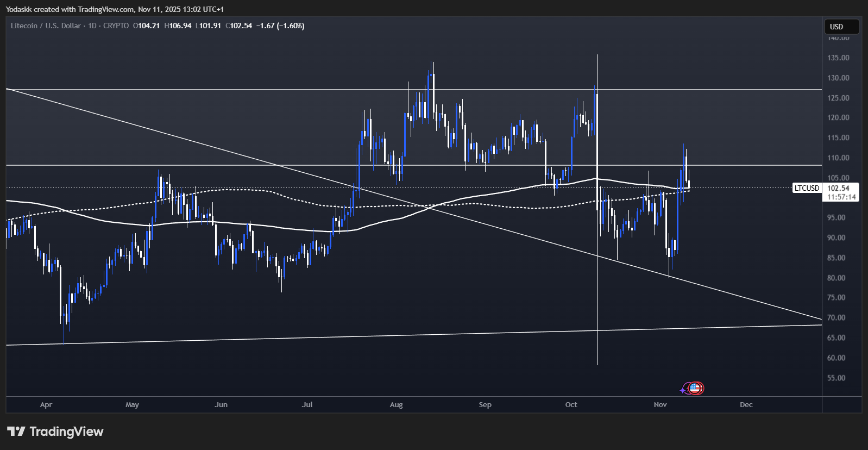Click the close value C102.54 in legend

click(238, 26)
